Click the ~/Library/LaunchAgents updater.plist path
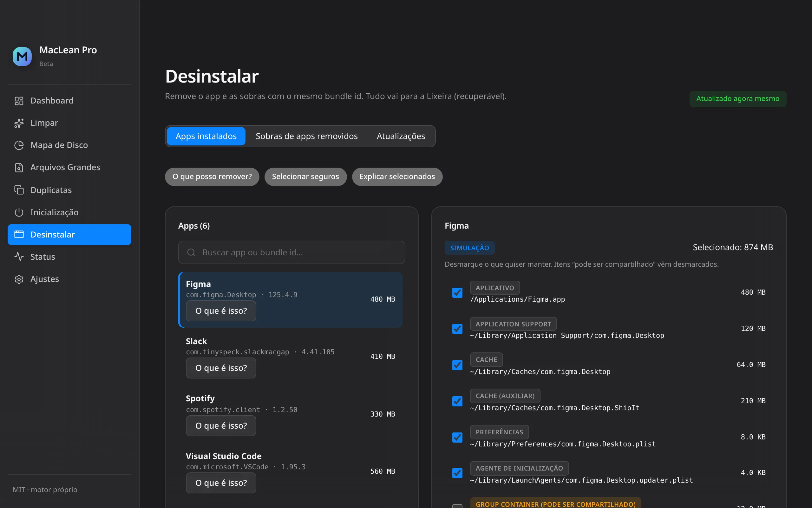The width and height of the screenshot is (812, 508). (x=581, y=480)
